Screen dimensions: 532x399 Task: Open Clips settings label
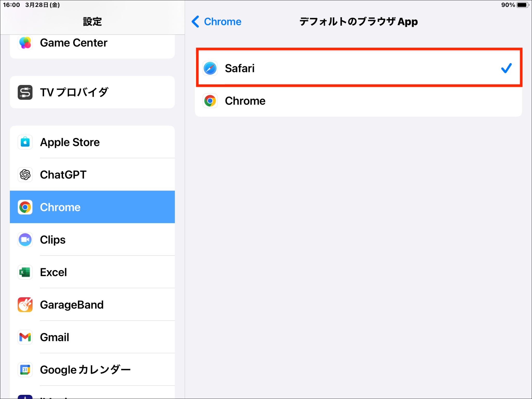(x=53, y=240)
